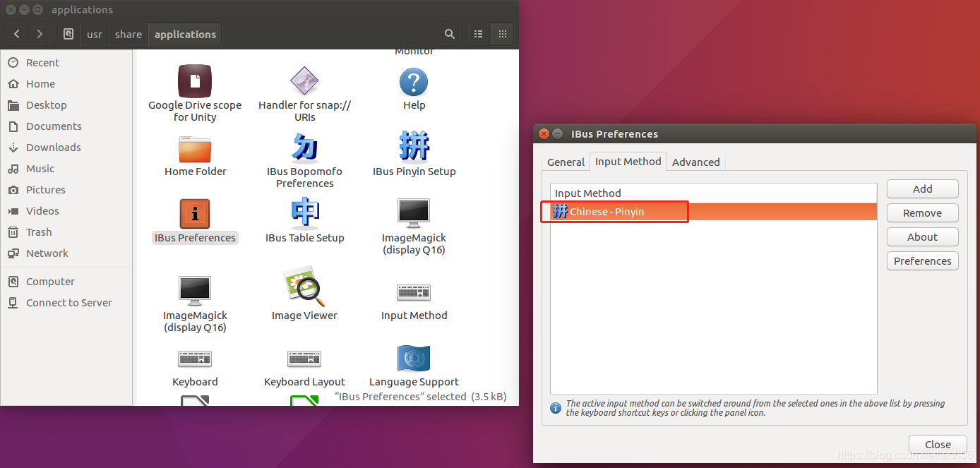The width and height of the screenshot is (980, 468).
Task: Open the General tab in IBus Preferences
Action: (x=566, y=162)
